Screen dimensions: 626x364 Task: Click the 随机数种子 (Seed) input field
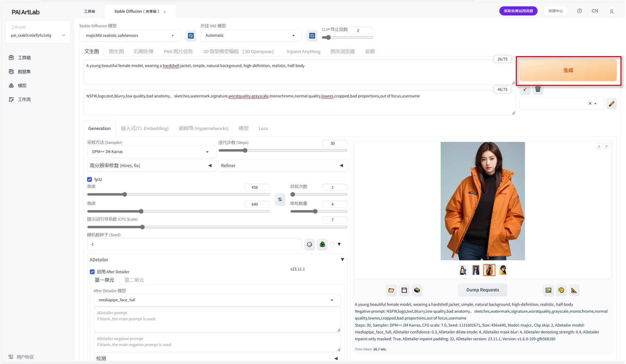(x=194, y=245)
